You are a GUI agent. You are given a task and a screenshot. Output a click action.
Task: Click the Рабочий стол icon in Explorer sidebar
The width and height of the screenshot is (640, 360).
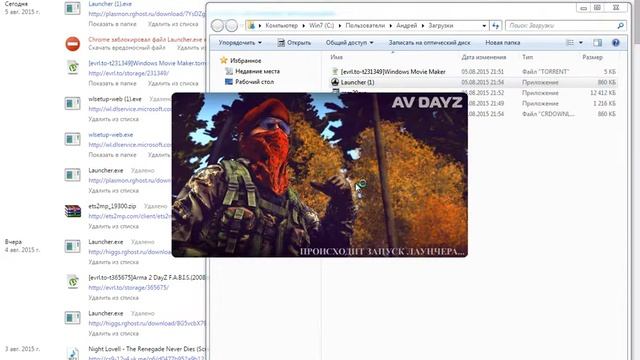pyautogui.click(x=229, y=82)
